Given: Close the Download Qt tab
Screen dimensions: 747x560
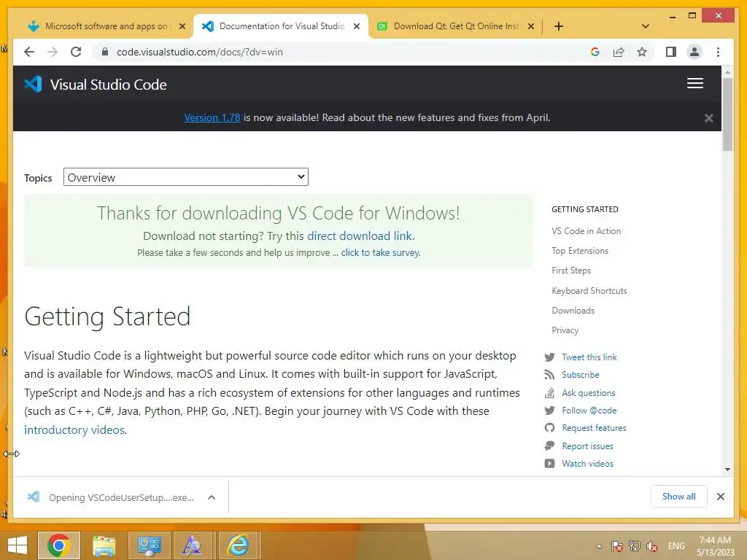Looking at the screenshot, I should (531, 26).
